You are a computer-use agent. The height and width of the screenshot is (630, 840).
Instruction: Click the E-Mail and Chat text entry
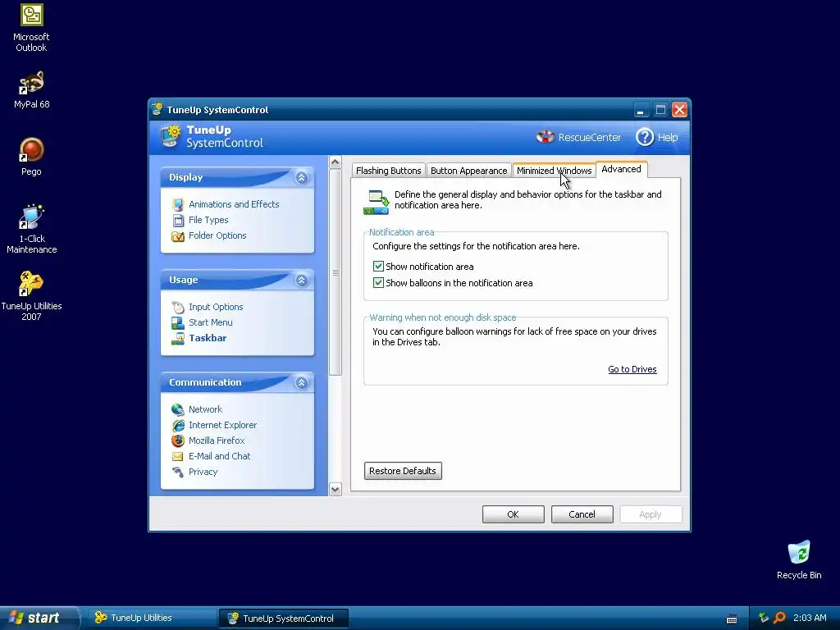[220, 456]
